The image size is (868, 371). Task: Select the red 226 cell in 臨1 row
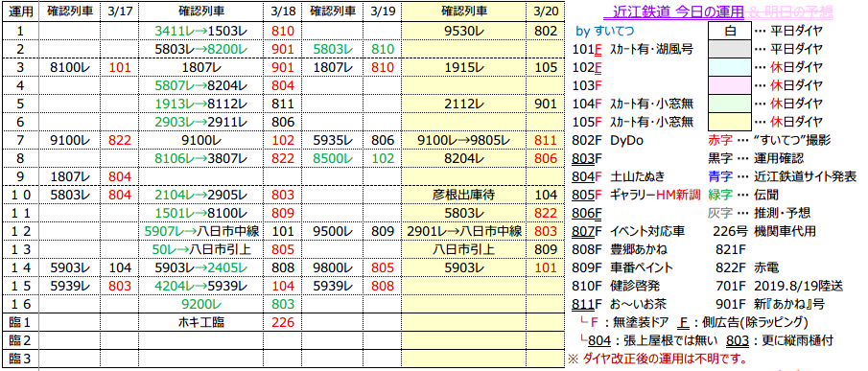(282, 322)
